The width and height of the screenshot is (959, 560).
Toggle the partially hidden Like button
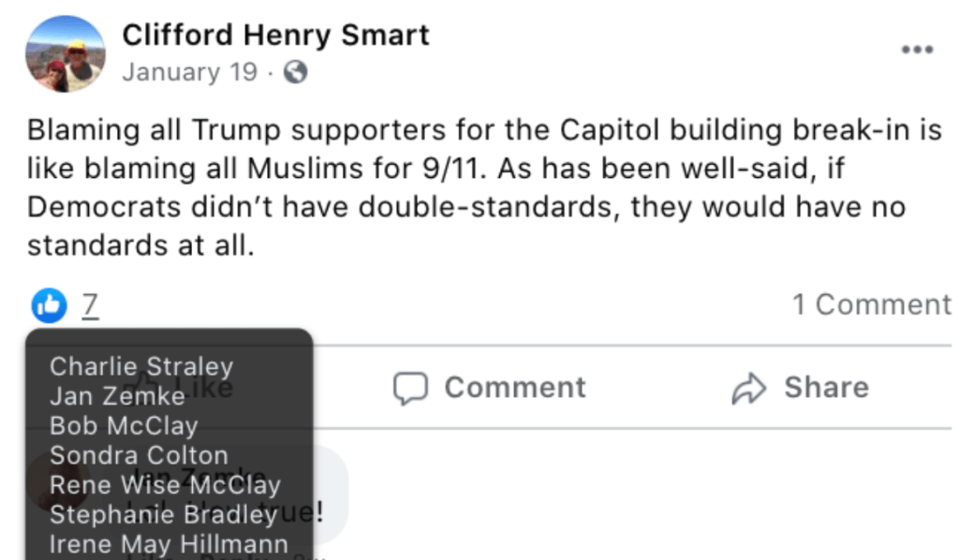click(x=217, y=387)
